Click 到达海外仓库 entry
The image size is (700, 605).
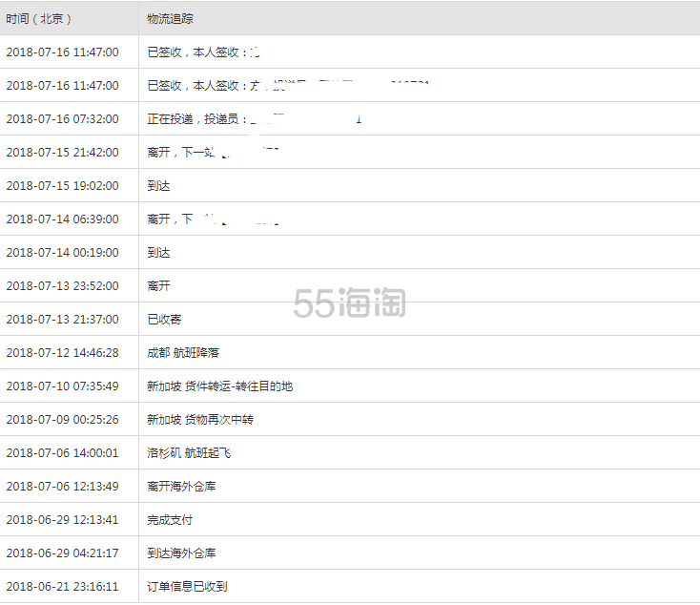pos(182,553)
